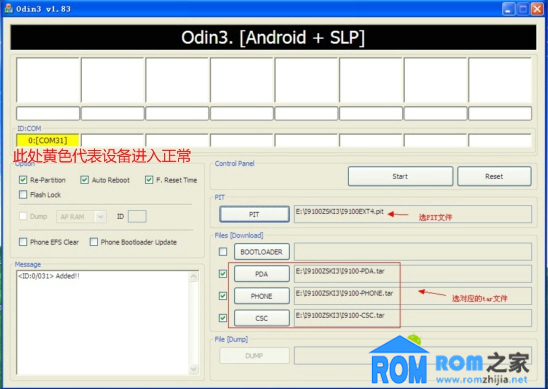Click the CSC tar path field
Screen dimensions: 548x389
pos(413,318)
